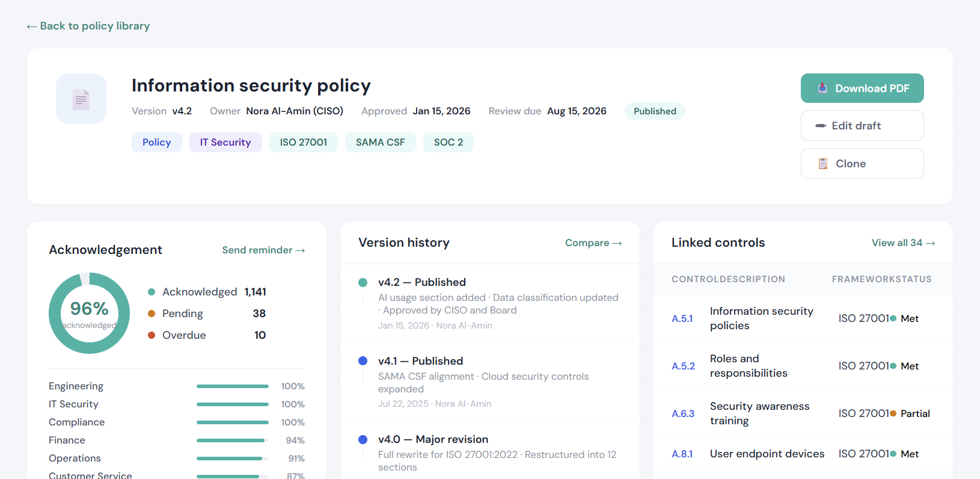Viewport: 980px width, 479px height.
Task: Click User endpoint devices description
Action: point(767,454)
